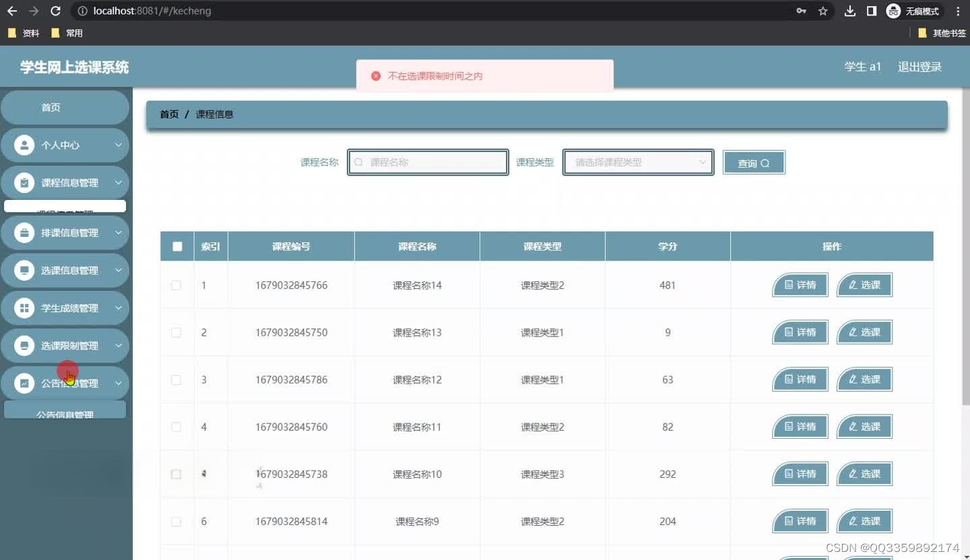
Task: Click the red error icon in the alert
Action: (376, 76)
